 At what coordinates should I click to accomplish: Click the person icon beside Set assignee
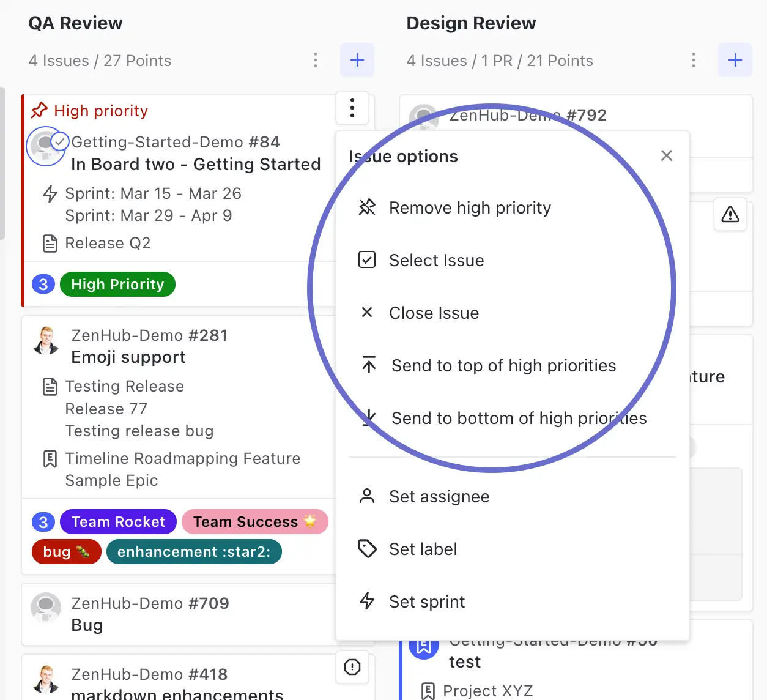pos(367,496)
